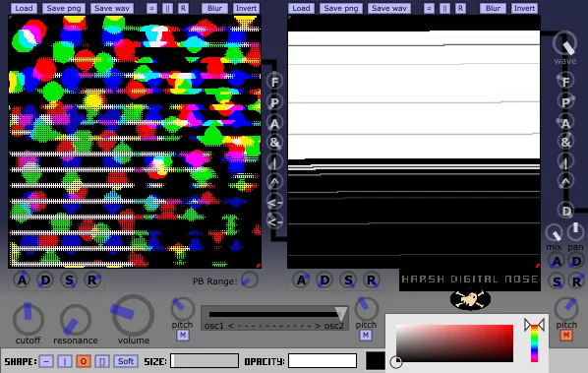
Task: Click the large volume knob
Action: point(133,315)
